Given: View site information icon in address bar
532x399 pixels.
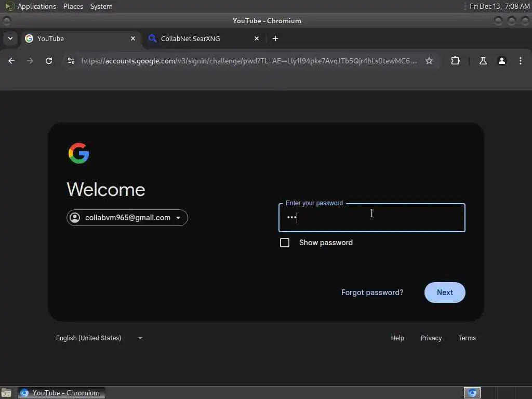Looking at the screenshot, I should [x=71, y=61].
